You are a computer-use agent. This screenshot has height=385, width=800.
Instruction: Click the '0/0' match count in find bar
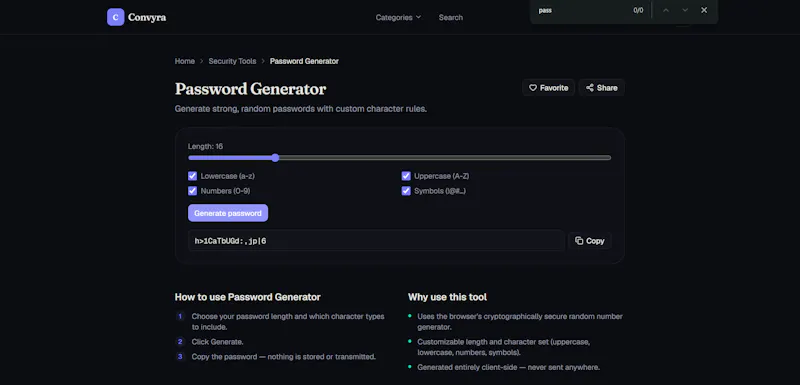coord(638,10)
